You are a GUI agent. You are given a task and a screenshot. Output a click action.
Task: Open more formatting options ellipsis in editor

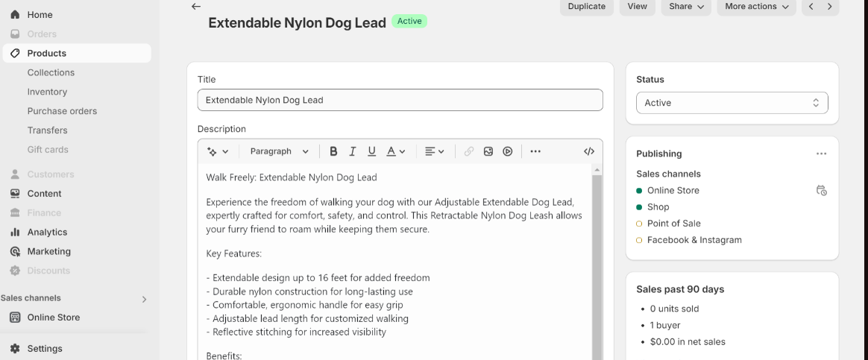pyautogui.click(x=535, y=151)
